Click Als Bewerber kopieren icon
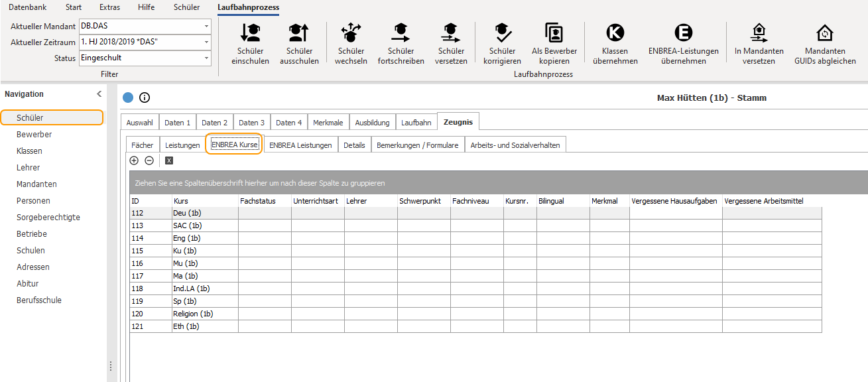The image size is (868, 382). 554,32
